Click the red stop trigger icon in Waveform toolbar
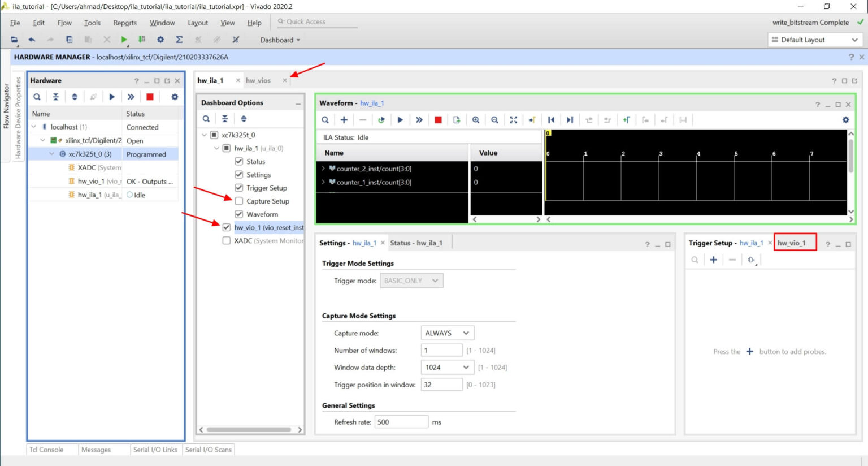868x466 pixels. tap(438, 120)
